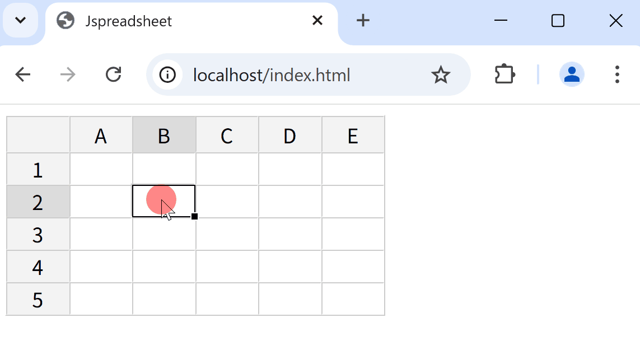Image resolution: width=640 pixels, height=364 pixels.
Task: Click the site information icon in address bar
Action: coord(167,74)
